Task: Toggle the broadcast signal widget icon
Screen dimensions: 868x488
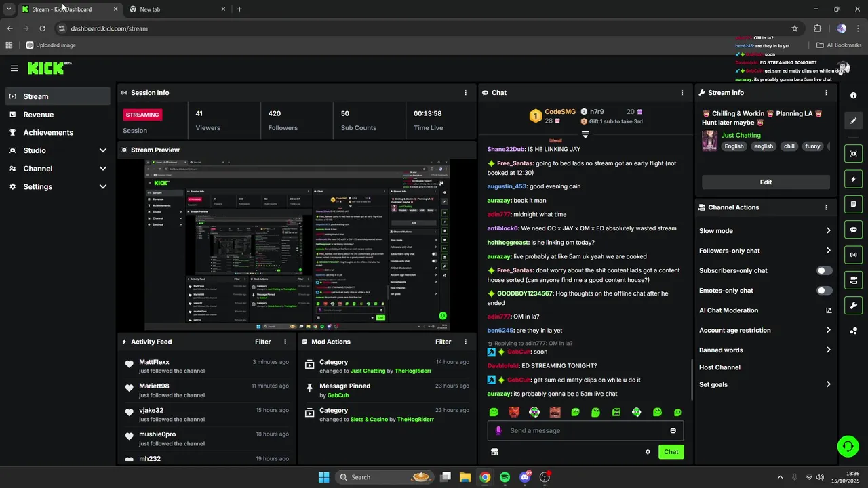Action: pos(854,255)
